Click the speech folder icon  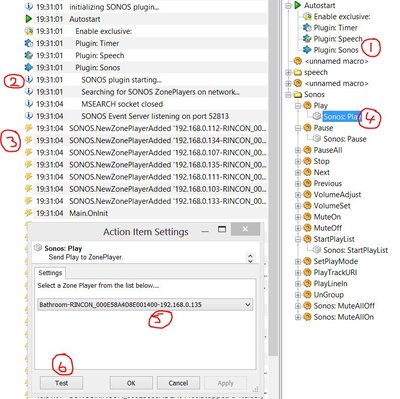pos(298,72)
